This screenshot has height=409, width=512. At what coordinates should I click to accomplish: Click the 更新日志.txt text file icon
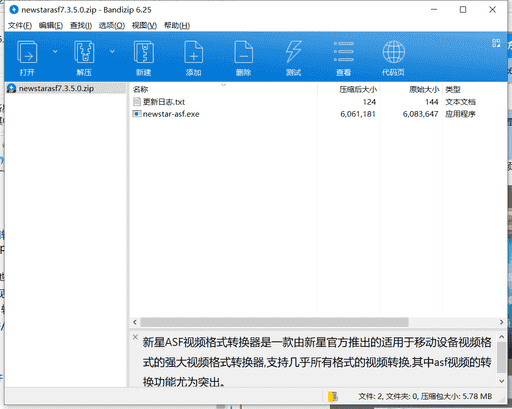click(137, 102)
